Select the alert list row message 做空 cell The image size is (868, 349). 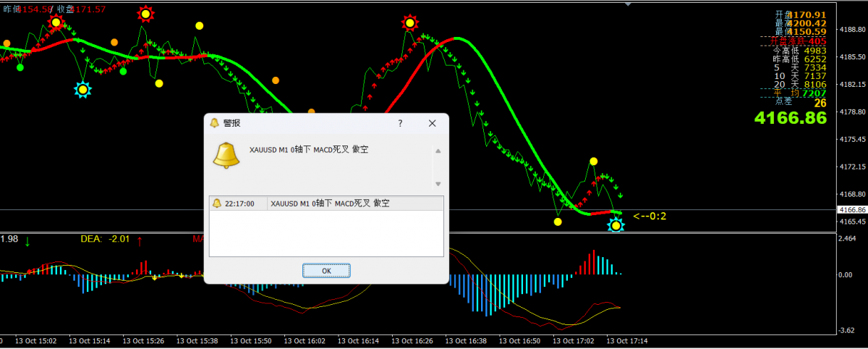(330, 203)
